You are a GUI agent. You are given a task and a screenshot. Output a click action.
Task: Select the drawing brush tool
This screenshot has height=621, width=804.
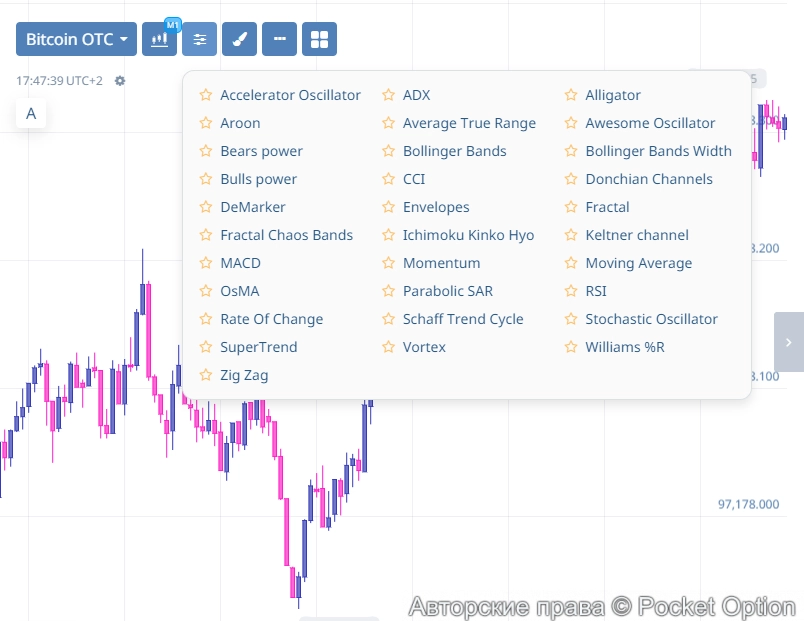click(x=239, y=40)
